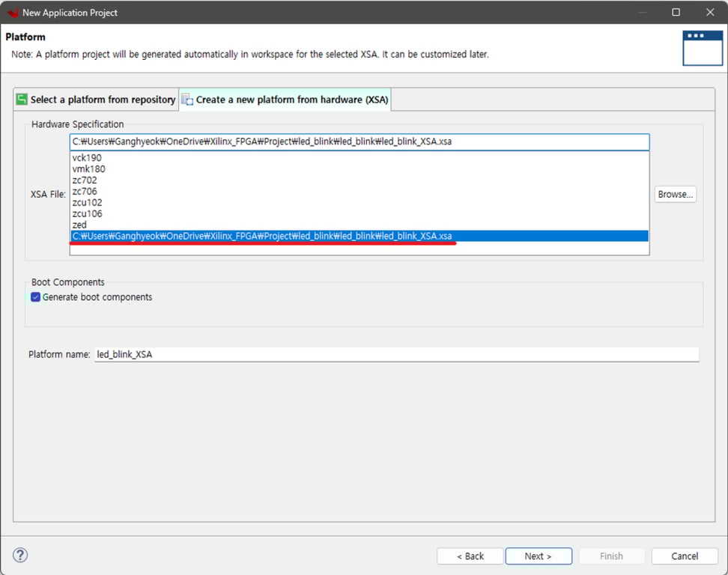This screenshot has width=728, height=575.
Task: Click the Vitis logo in title bar
Action: pos(13,13)
